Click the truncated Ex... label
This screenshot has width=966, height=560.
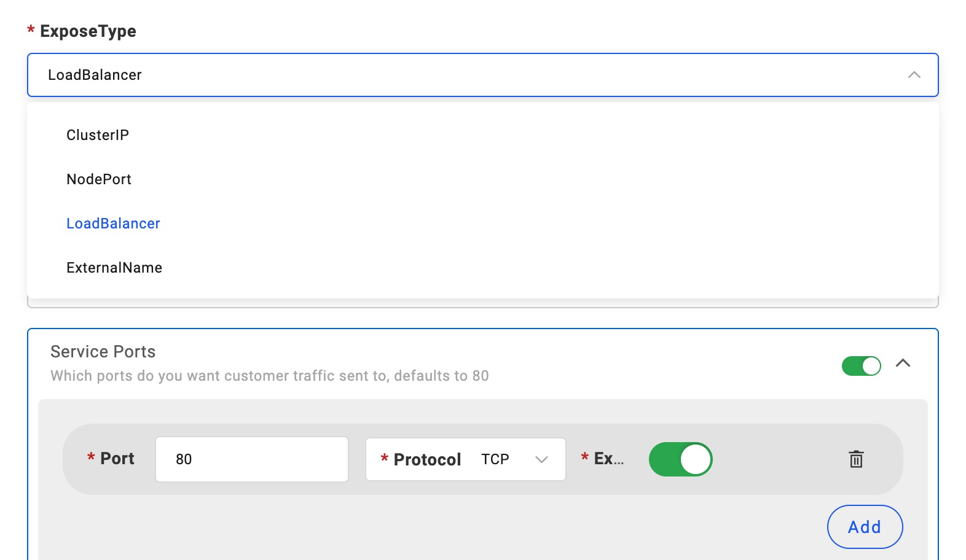pyautogui.click(x=608, y=459)
